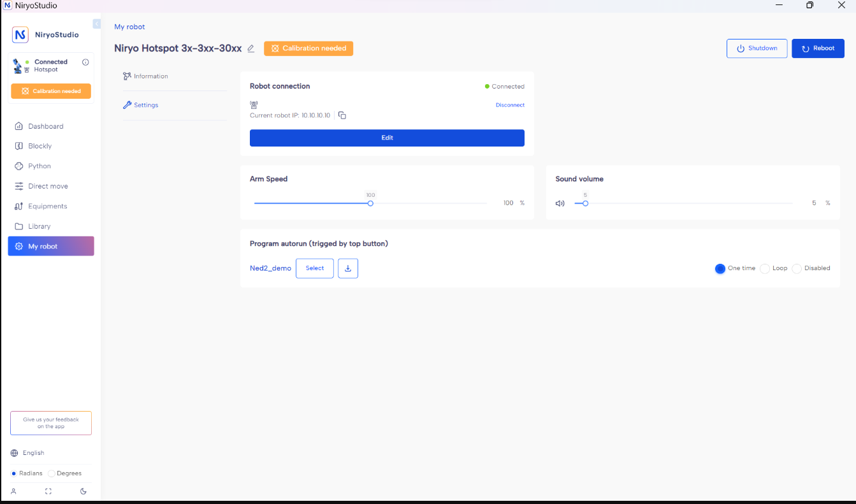Open the user profile icon
The width and height of the screenshot is (856, 504).
tap(13, 491)
